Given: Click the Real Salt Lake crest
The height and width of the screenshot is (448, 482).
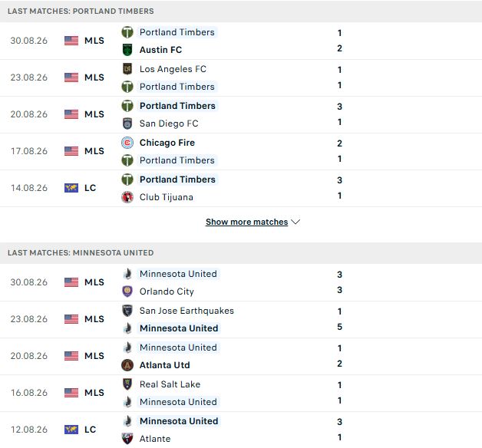Looking at the screenshot, I should click(127, 384).
